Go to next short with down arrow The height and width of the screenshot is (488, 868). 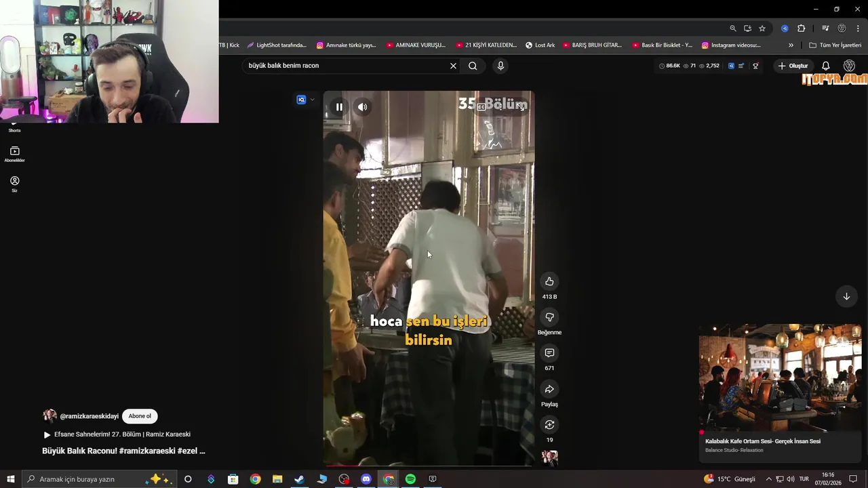click(x=846, y=296)
